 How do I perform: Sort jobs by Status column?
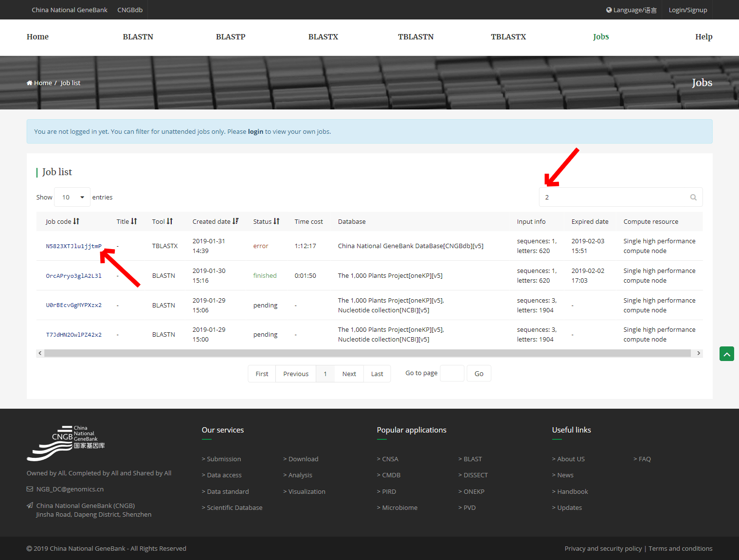point(276,221)
